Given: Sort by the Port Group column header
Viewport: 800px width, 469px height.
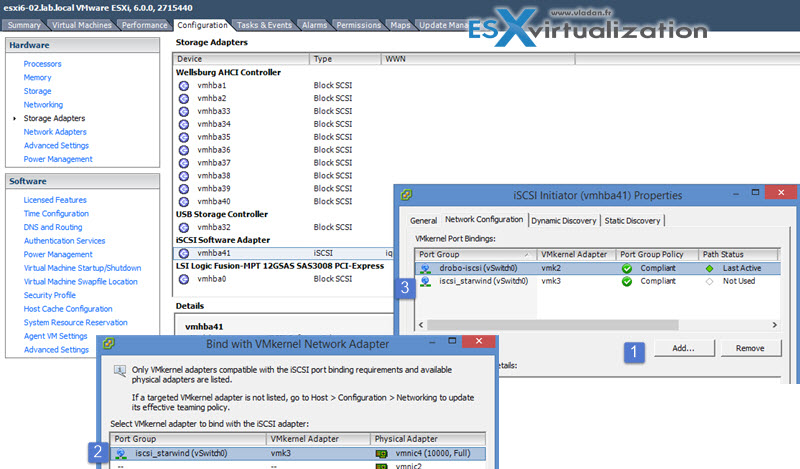Looking at the screenshot, I should [476, 255].
